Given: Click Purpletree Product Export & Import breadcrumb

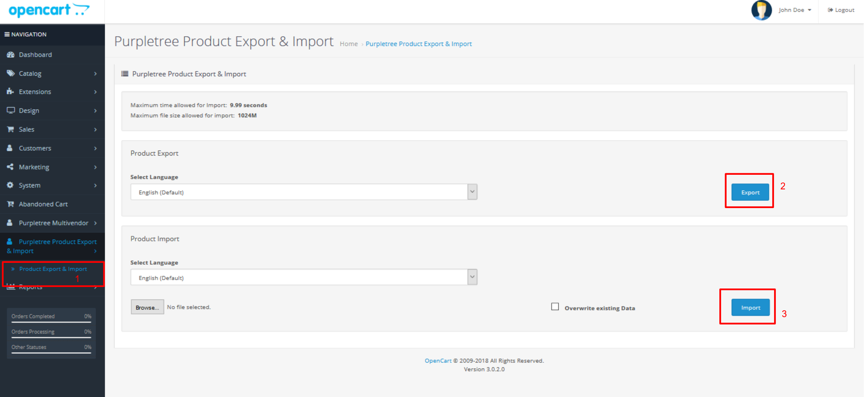Looking at the screenshot, I should (x=419, y=44).
